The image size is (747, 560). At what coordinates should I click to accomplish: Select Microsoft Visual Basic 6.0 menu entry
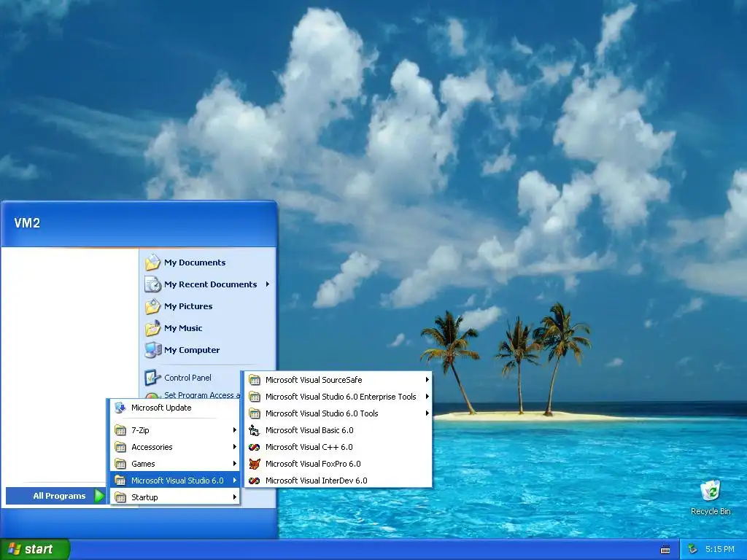[x=338, y=430]
